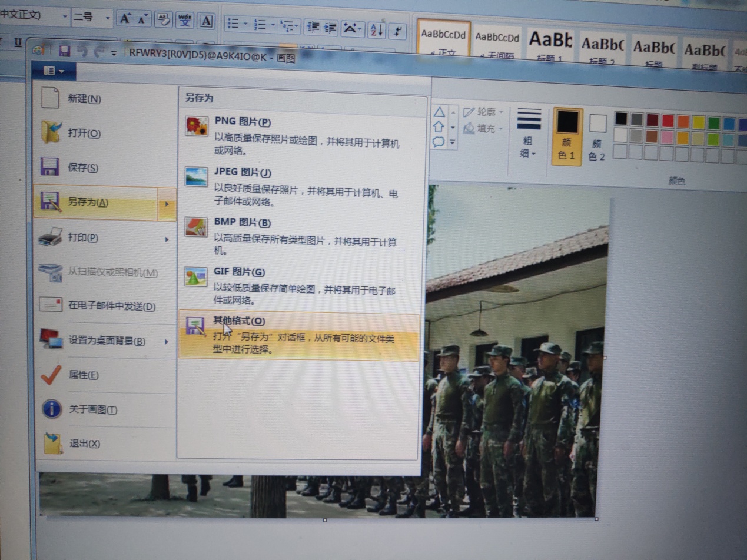Click the increase indent icon in Word

(330, 28)
